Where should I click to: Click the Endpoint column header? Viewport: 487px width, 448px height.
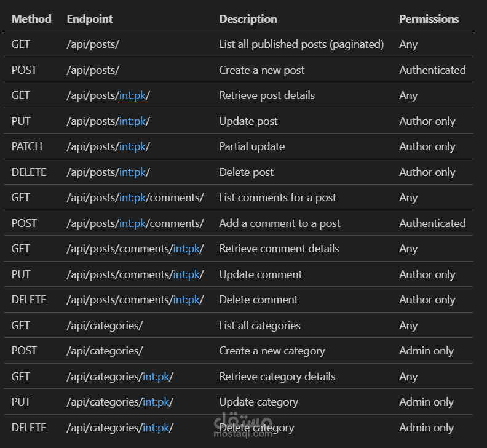90,19
